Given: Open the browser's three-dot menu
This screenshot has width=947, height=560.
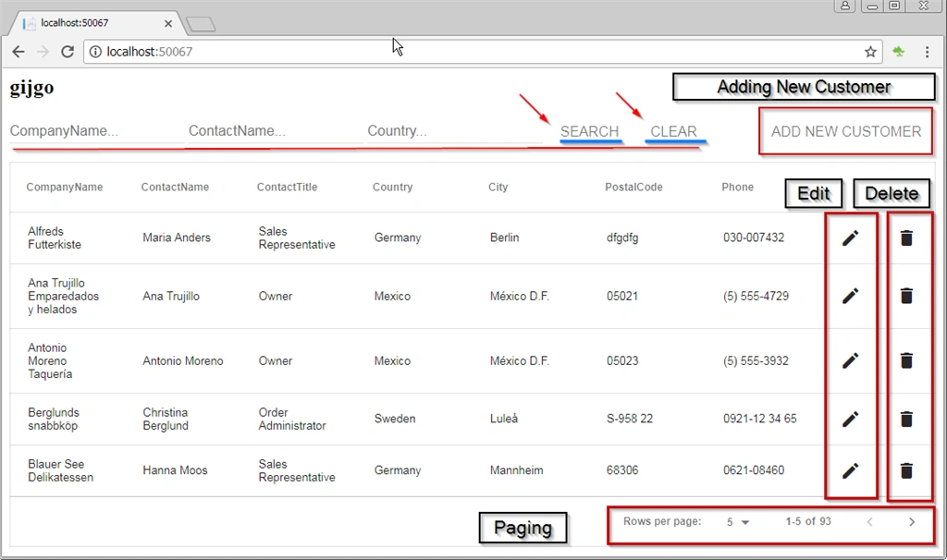Looking at the screenshot, I should [x=927, y=52].
